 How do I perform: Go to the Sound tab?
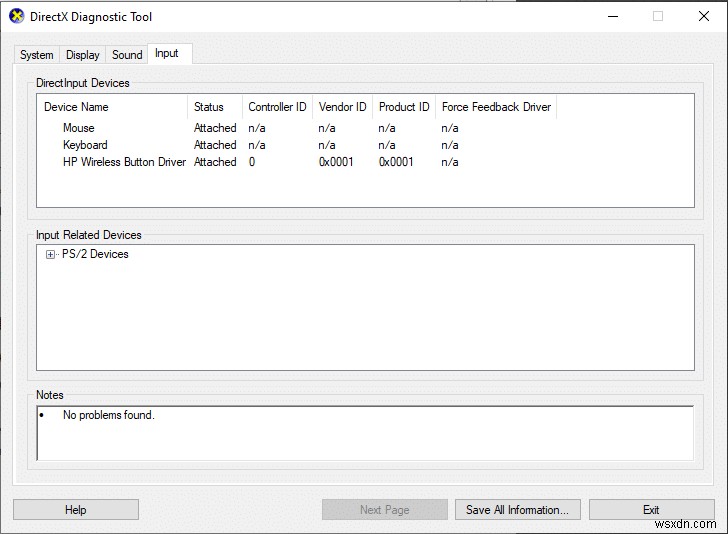pos(127,55)
